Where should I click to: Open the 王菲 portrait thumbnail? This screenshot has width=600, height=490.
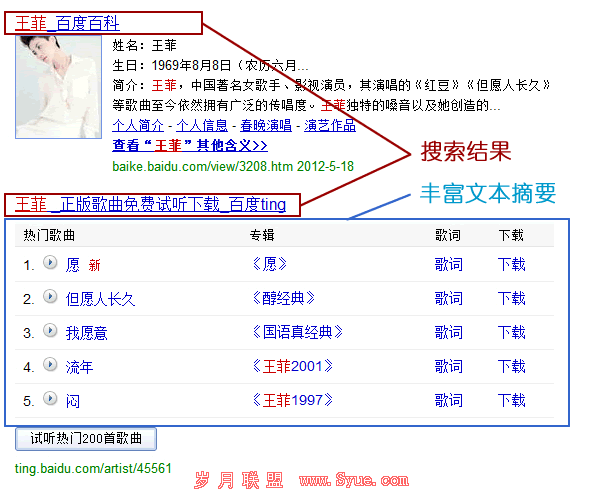coord(59,87)
